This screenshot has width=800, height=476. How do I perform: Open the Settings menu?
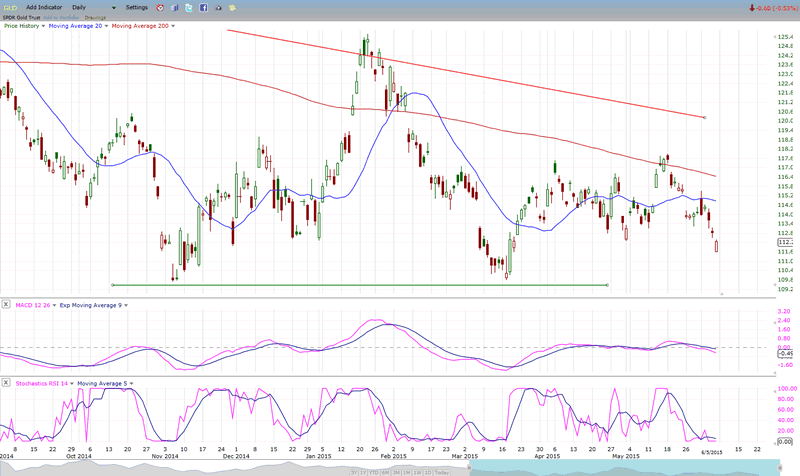tap(136, 7)
